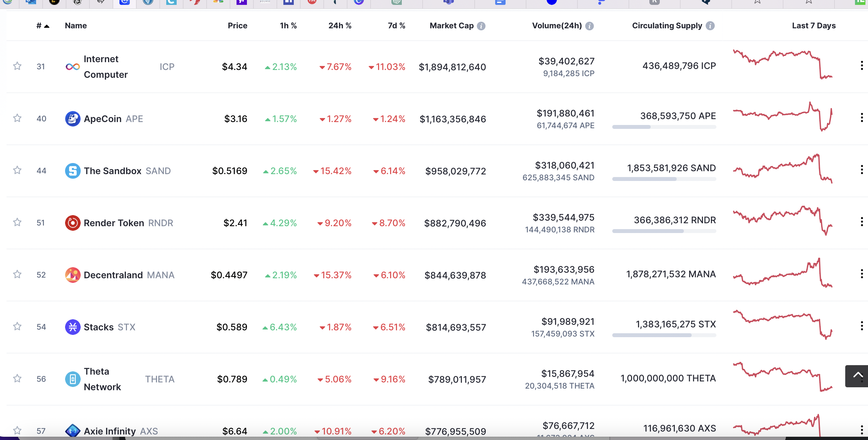Image resolution: width=868 pixels, height=440 pixels.
Task: Click The Sandbox coin logo
Action: (x=73, y=171)
